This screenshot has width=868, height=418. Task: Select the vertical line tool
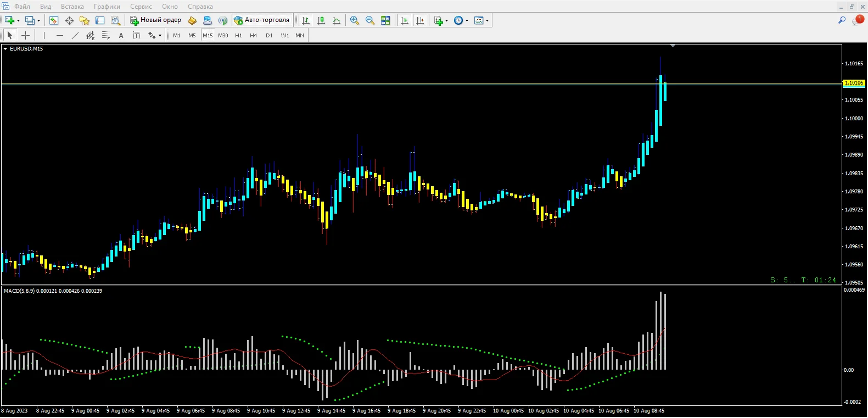coord(44,35)
